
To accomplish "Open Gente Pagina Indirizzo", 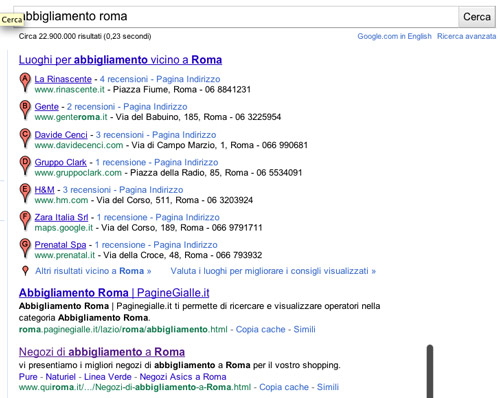I will click(x=155, y=107).
